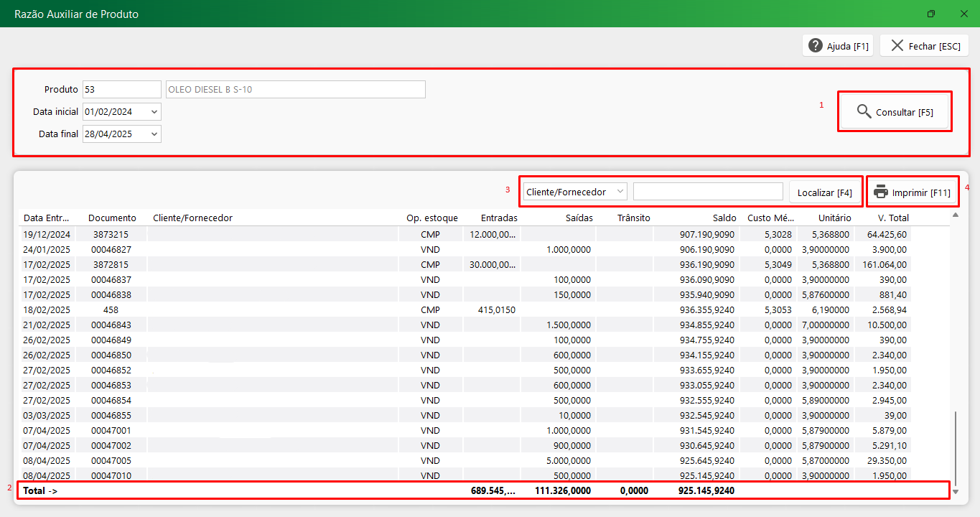Click the printer icon on Imprimir
This screenshot has width=980, height=517.
[881, 192]
